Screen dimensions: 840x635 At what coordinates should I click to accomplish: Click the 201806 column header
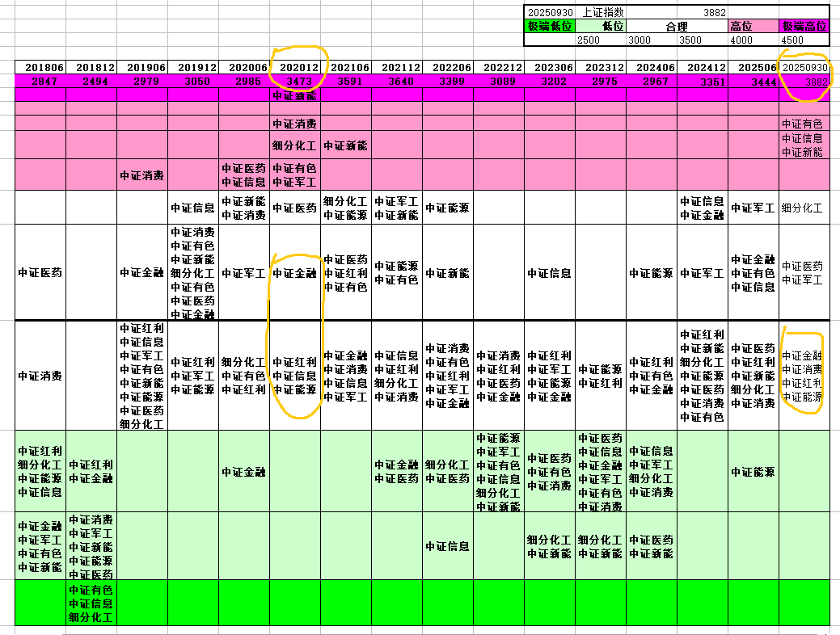(40, 68)
